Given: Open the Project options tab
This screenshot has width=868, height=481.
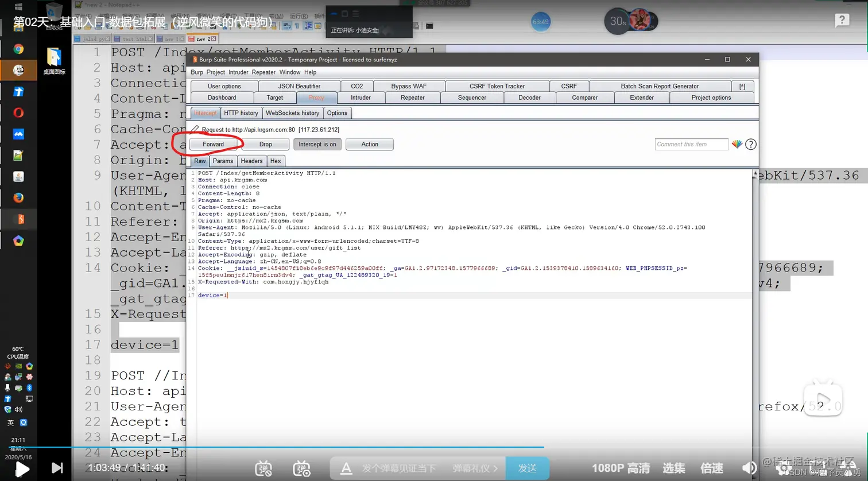Looking at the screenshot, I should (x=711, y=98).
